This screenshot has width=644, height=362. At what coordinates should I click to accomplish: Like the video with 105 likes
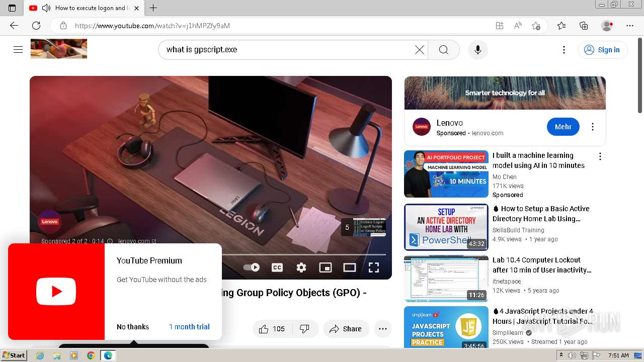click(x=272, y=329)
